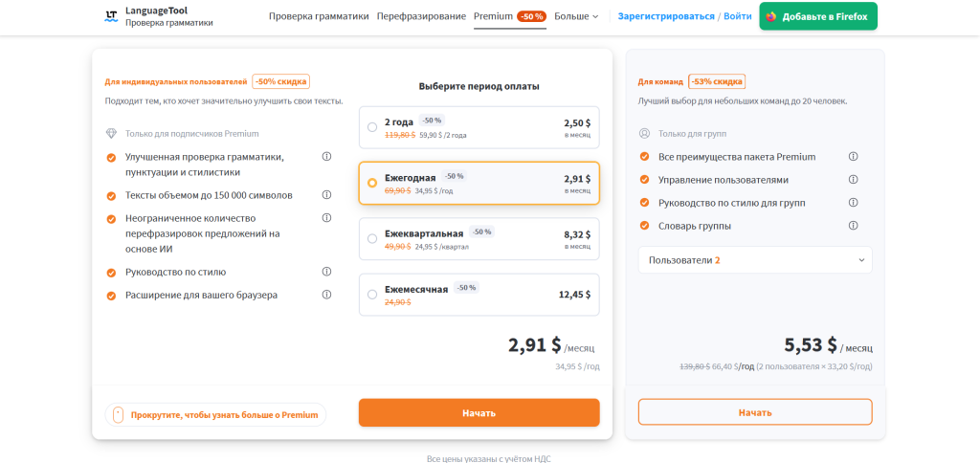Click Для индивидуальных пользователей label
The height and width of the screenshot is (463, 980).
176,82
